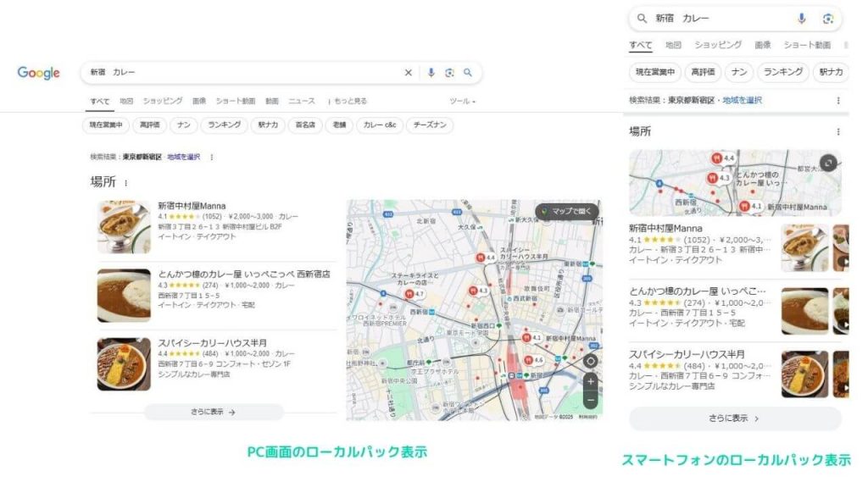Toggle the 現在営業中 filter chip on PC
Image resolution: width=868 pixels, height=488 pixels.
click(106, 125)
